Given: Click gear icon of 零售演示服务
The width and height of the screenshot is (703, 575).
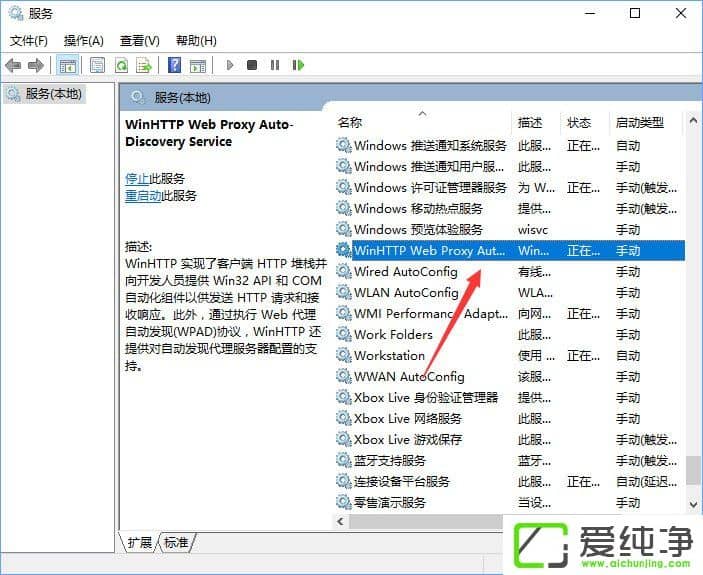Looking at the screenshot, I should [344, 502].
